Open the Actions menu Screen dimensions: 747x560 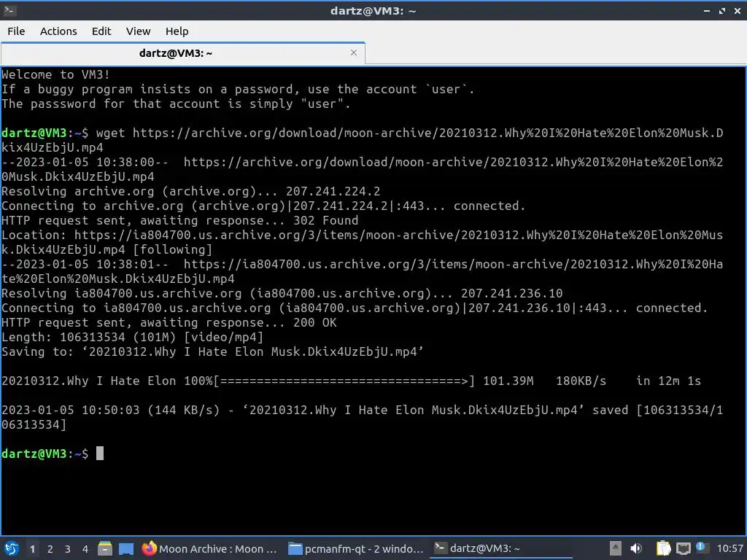click(58, 31)
